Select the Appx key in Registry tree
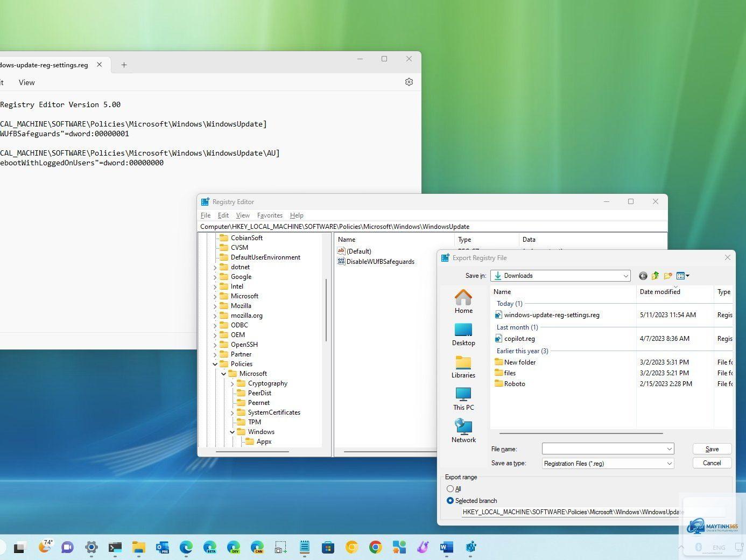Screen dimensions: 746x560 pyautogui.click(x=264, y=442)
